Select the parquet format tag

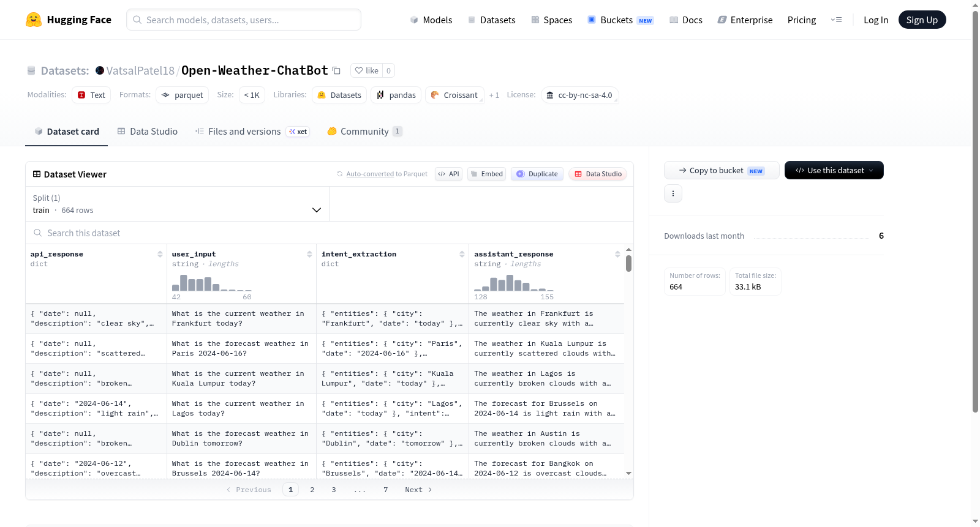point(182,95)
